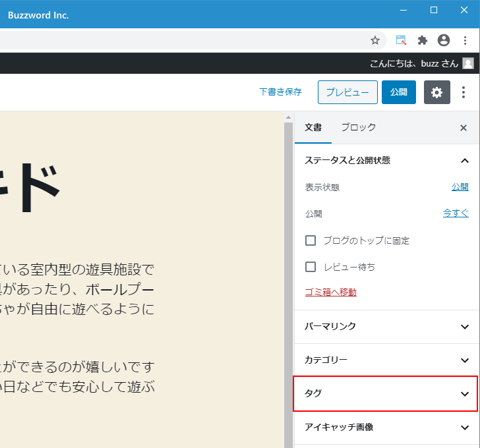480x448 pixels.
Task: Switch to the 文書 tab
Action: [x=313, y=128]
